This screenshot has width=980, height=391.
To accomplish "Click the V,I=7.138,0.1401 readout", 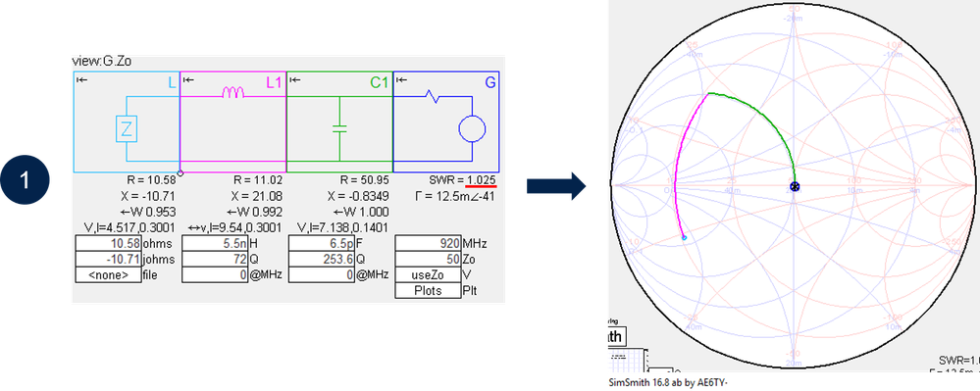I will [x=343, y=226].
